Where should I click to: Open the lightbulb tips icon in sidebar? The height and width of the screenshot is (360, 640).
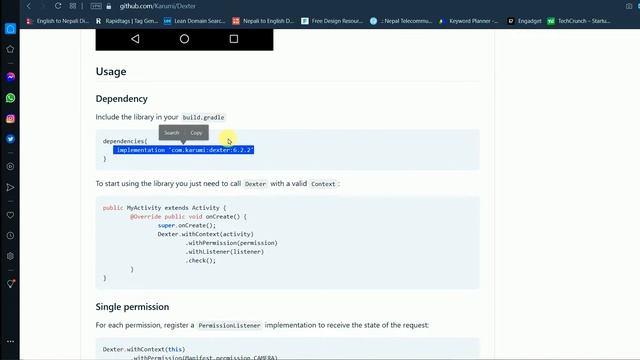[x=10, y=284]
